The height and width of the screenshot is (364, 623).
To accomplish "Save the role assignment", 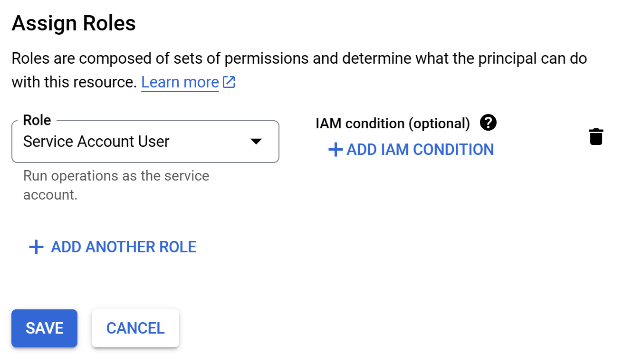I will pos(44,328).
